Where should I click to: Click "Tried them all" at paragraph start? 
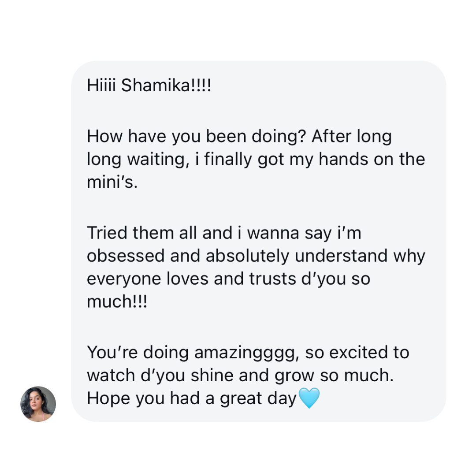tap(142, 233)
